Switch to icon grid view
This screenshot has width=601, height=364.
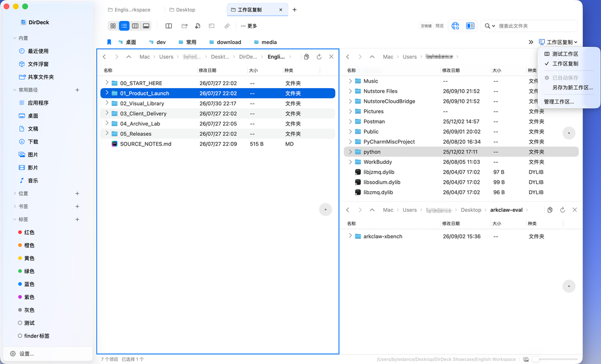coord(113,26)
